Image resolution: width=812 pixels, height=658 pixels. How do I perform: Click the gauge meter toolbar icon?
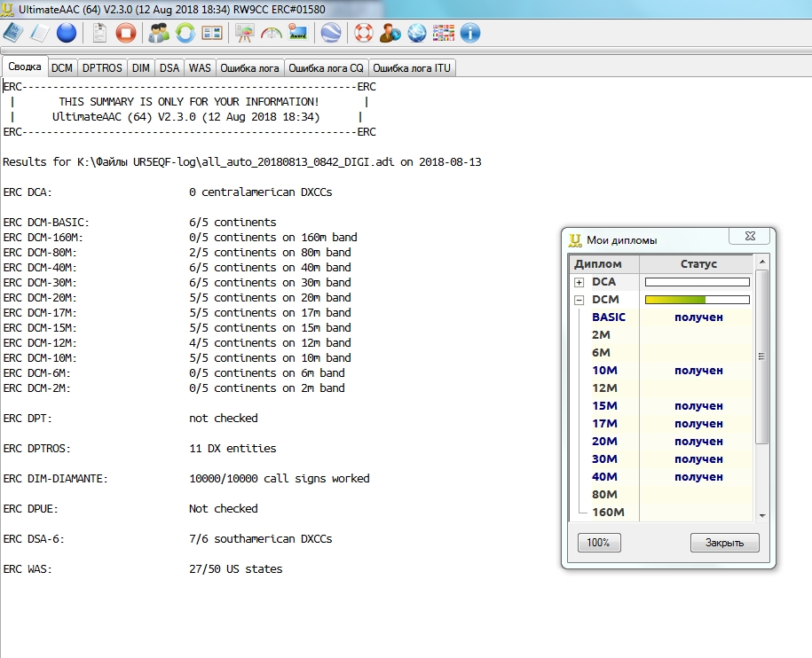pyautogui.click(x=271, y=34)
